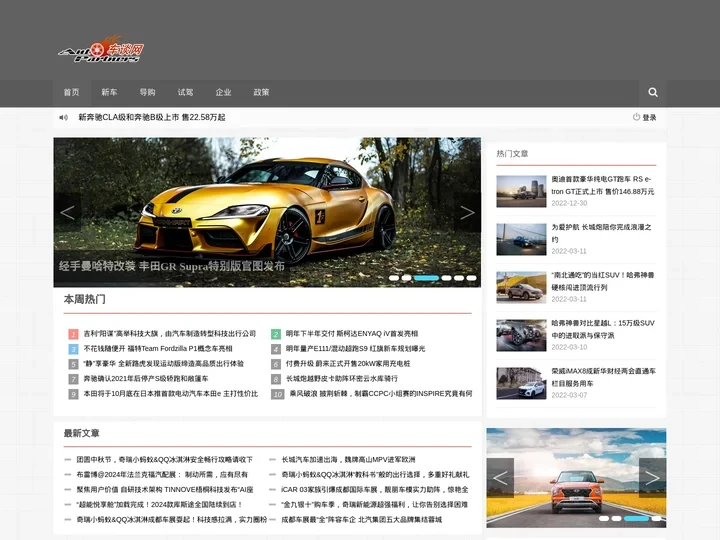Click thumbnail for 奥迪RS e-tron GT article
Image resolution: width=720 pixels, height=540 pixels.
tap(521, 191)
